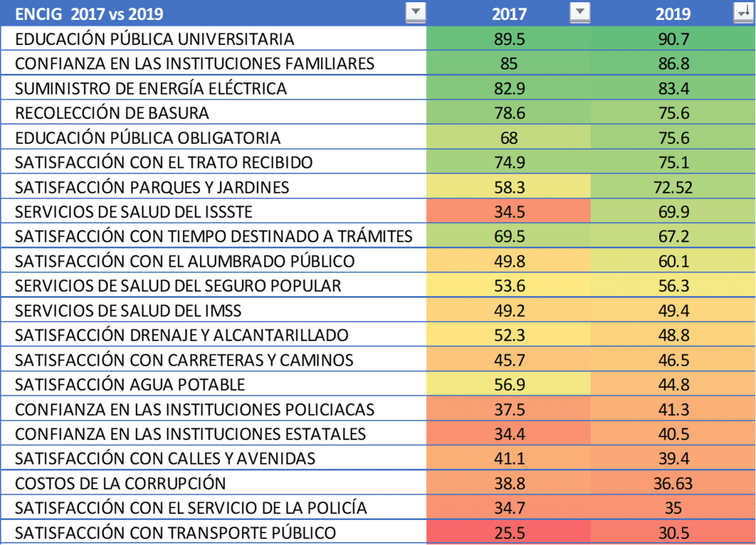This screenshot has height=545, width=756.
Task: Click the 2017 value 89.5 cell
Action: (509, 38)
